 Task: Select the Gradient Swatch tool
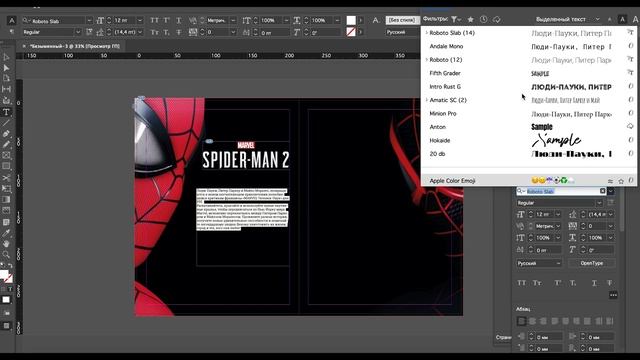click(6, 200)
